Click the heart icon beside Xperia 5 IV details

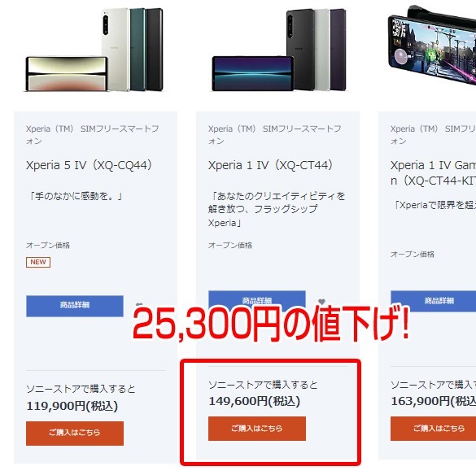pyautogui.click(x=139, y=304)
